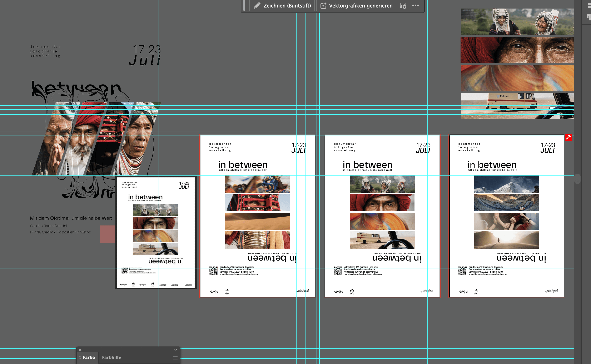The image size is (591, 364).
Task: Open the Farbe panel hamburger menu
Action: pos(175,358)
